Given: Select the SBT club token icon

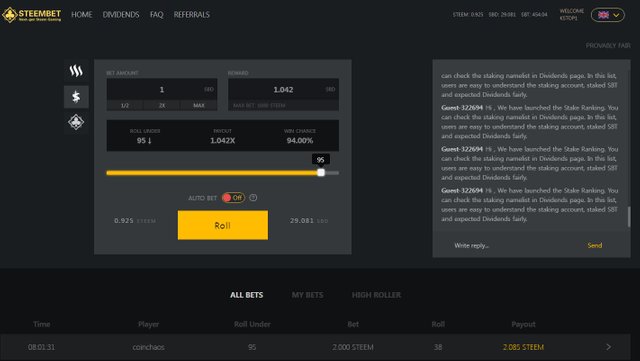Looking at the screenshot, I should [76, 122].
